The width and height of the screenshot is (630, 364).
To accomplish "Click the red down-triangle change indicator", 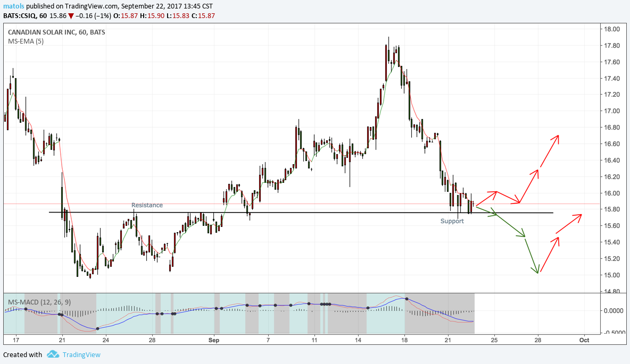I will (x=71, y=16).
